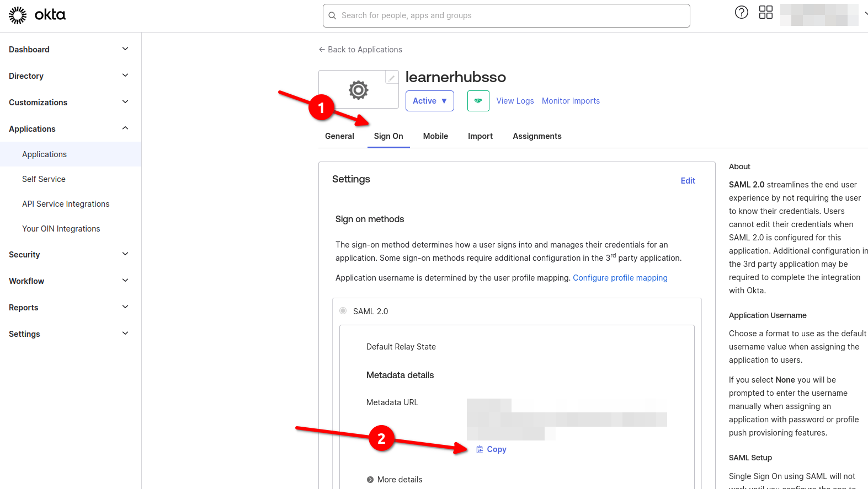
Task: Click the search people and apps field
Action: coord(506,15)
